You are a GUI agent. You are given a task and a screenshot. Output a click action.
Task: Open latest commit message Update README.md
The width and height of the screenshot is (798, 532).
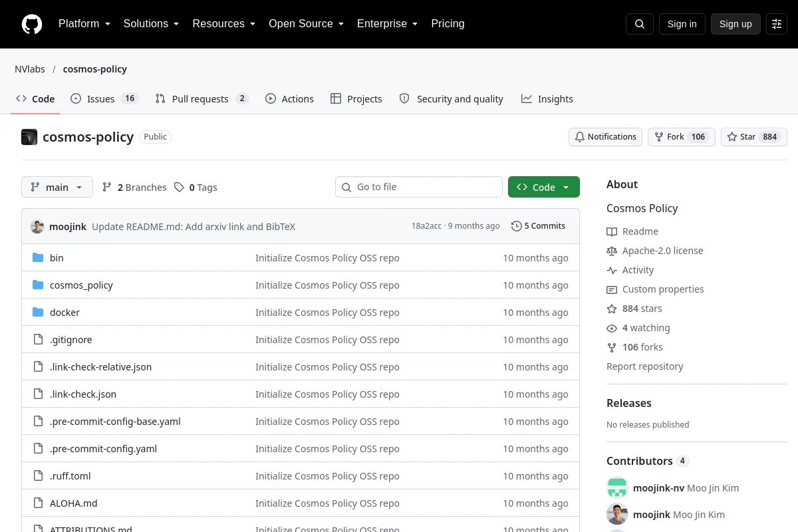[194, 226]
